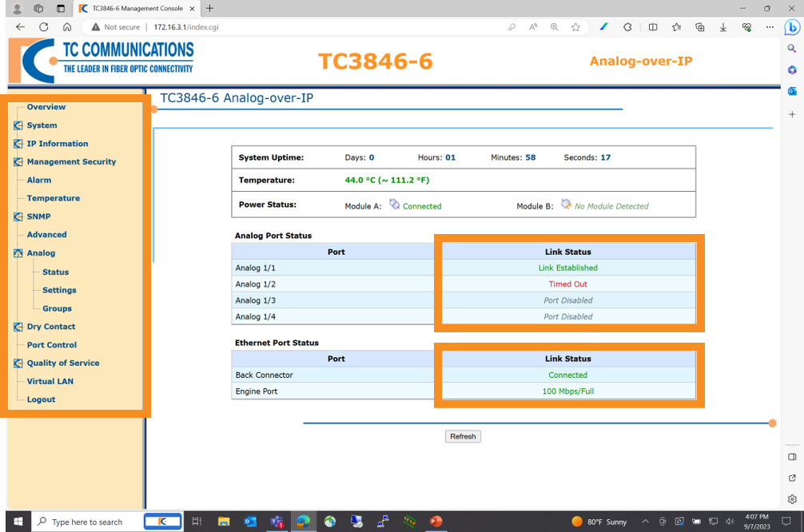Viewport: 804px width, 532px height.
Task: Click the 'Timed Out' status for Analog 1/2
Action: click(567, 284)
